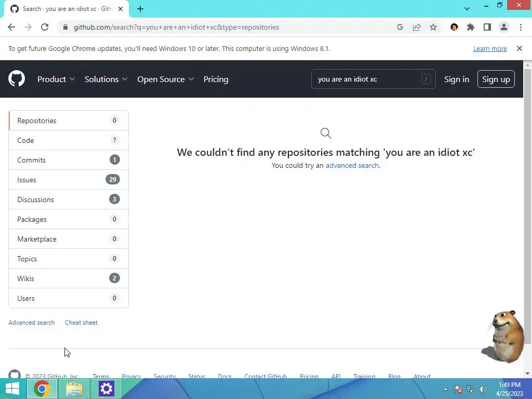The image size is (532, 399).
Task: Open the gear app in taskbar
Action: 106,389
